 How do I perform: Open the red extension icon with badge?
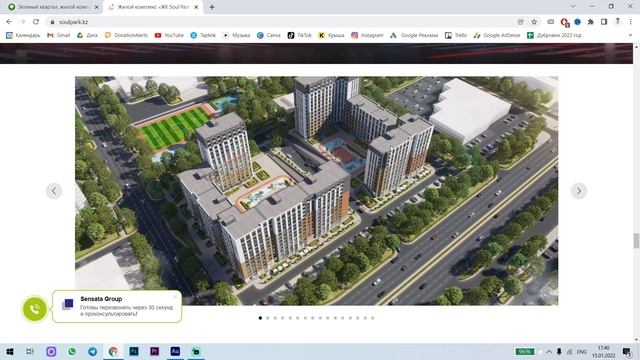tap(564, 22)
